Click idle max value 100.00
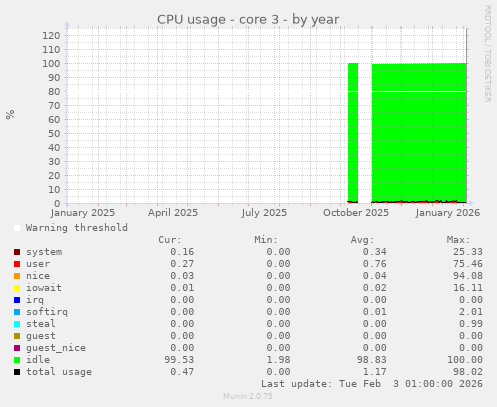 pos(465,360)
